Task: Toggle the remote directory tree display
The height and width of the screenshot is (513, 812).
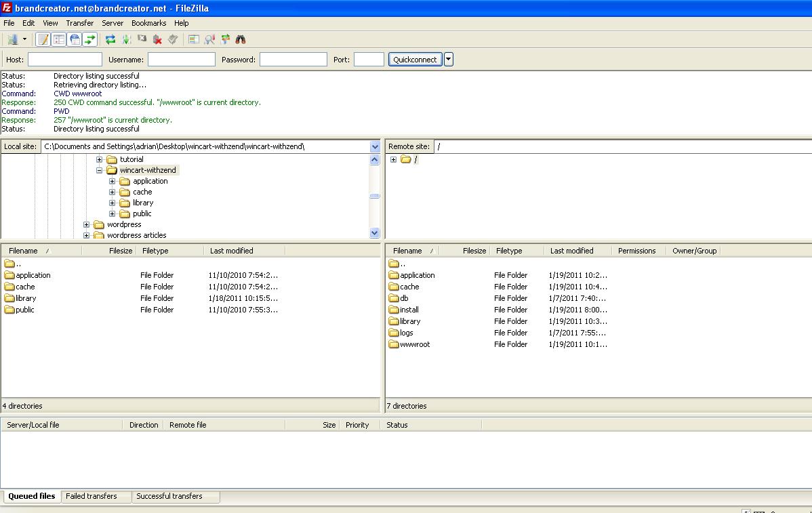Action: (75, 39)
